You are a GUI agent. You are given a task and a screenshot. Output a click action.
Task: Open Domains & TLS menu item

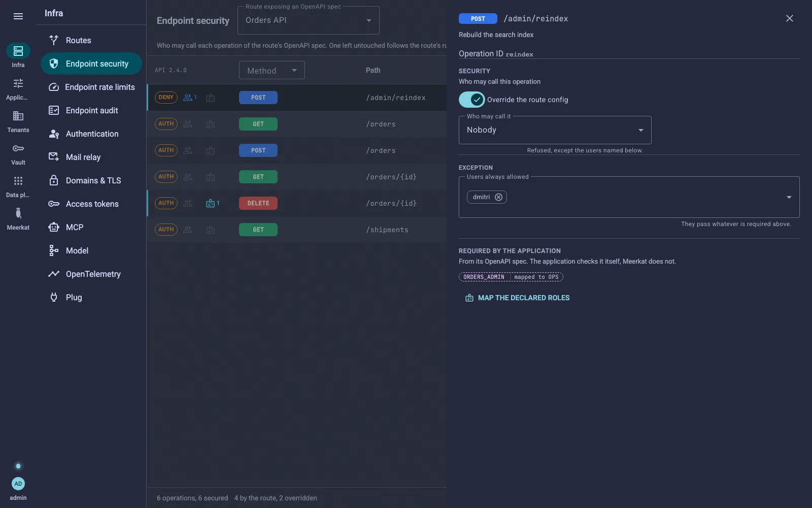pos(91,180)
